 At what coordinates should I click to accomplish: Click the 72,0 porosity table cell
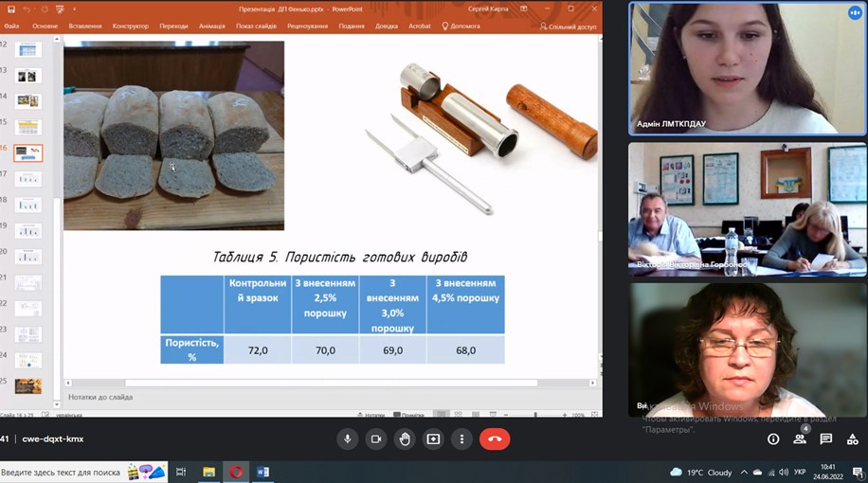click(258, 350)
